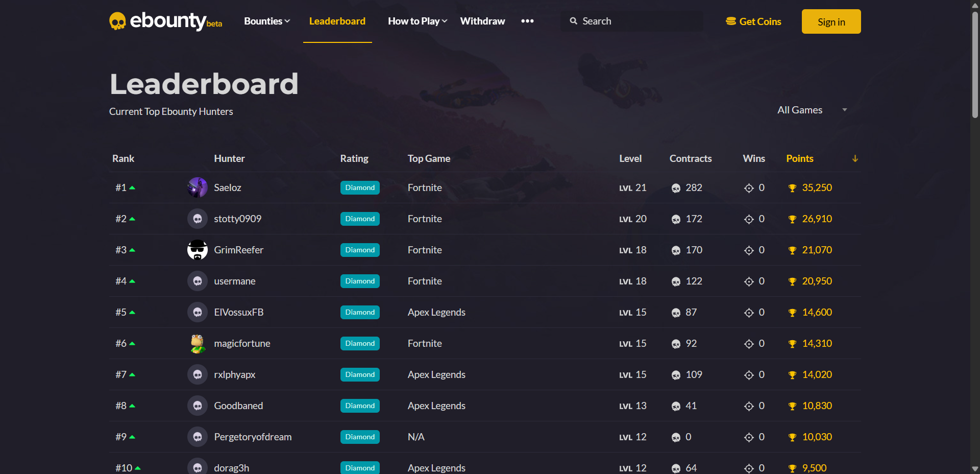
Task: Click the Contracts column header
Action: (691, 158)
